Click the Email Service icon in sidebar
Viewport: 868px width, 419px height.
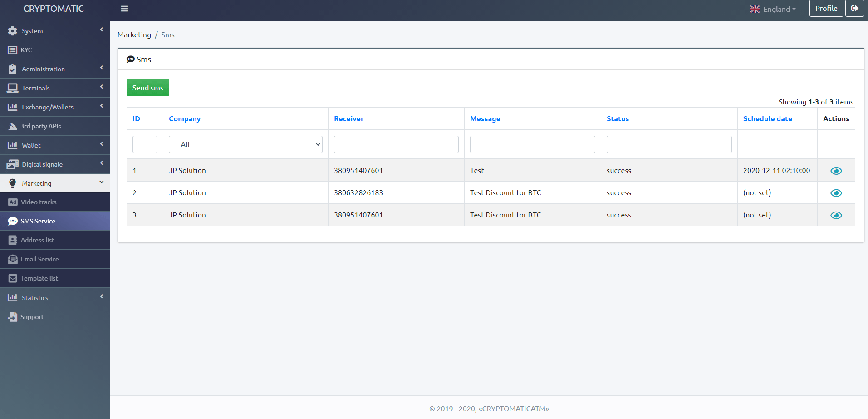[x=13, y=259]
